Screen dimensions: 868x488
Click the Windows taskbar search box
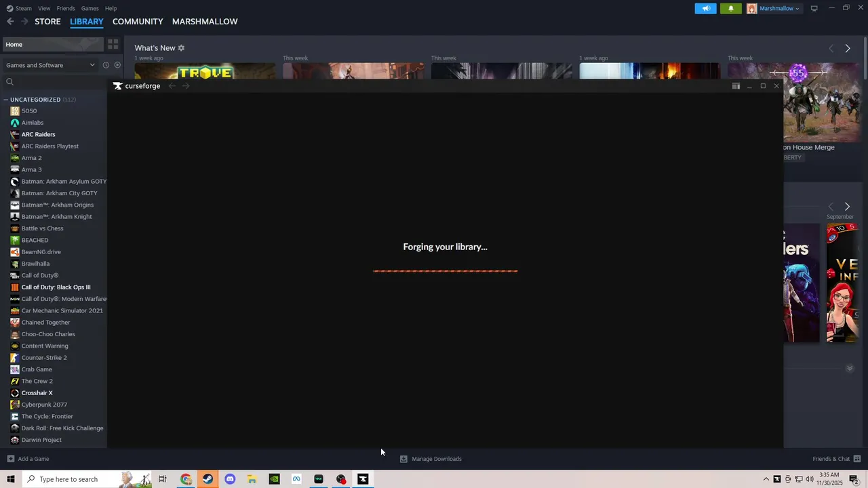tap(87, 479)
